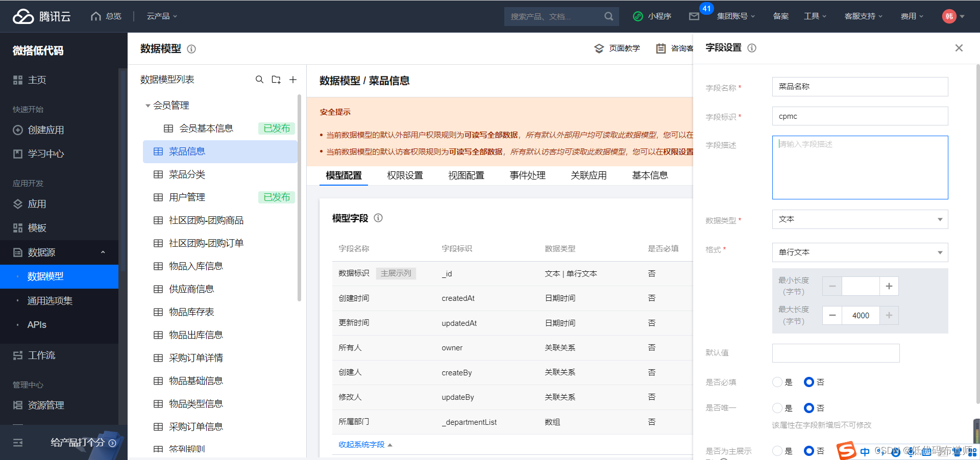Select 是 for 是否为主展示
This screenshot has width=980, height=460.
click(x=777, y=451)
